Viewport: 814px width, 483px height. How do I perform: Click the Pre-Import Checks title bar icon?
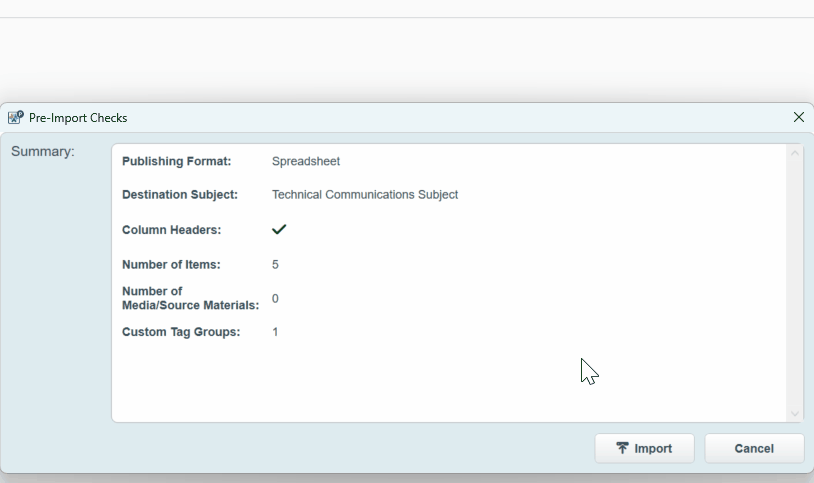point(16,117)
